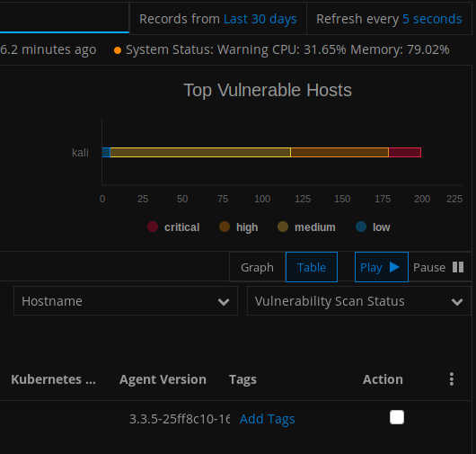This screenshot has width=476, height=454.
Task: Sort by the Tags column header
Action: coord(242,379)
